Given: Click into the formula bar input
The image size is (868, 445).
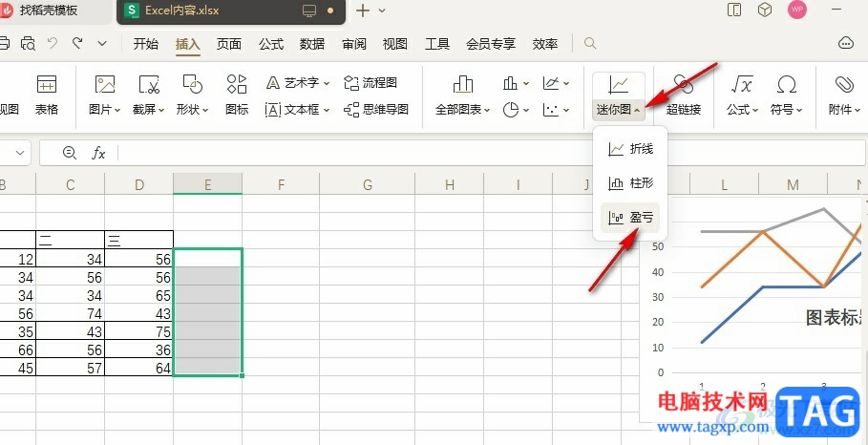Looking at the screenshot, I should pos(493,154).
